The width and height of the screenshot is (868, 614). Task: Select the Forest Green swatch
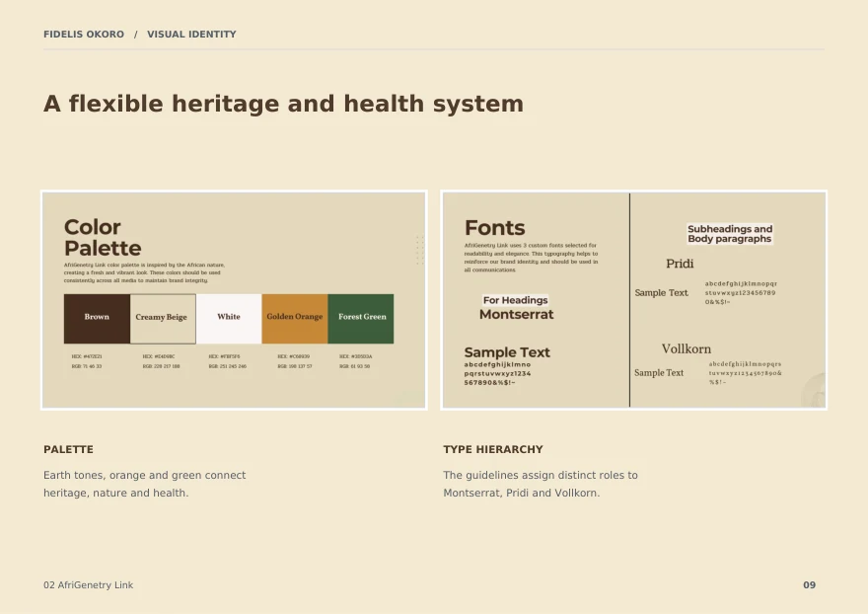tap(361, 319)
